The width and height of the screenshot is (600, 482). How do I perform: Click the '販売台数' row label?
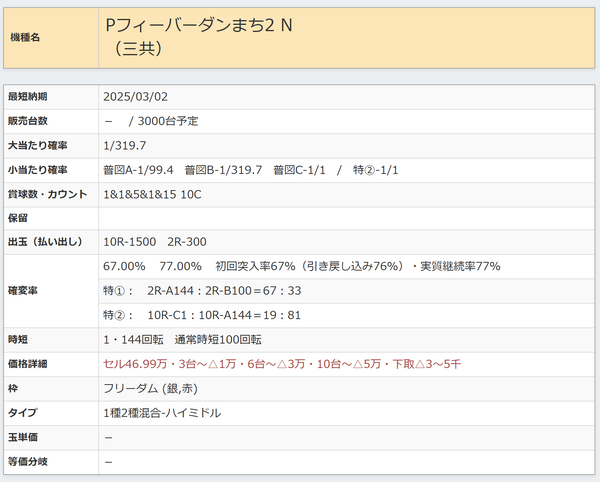click(28, 121)
